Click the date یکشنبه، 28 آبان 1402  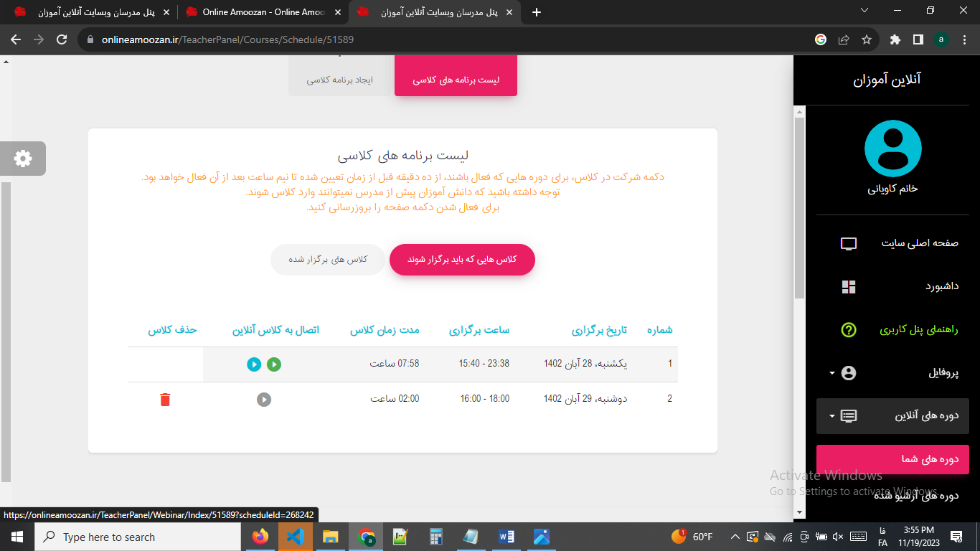coord(585,364)
